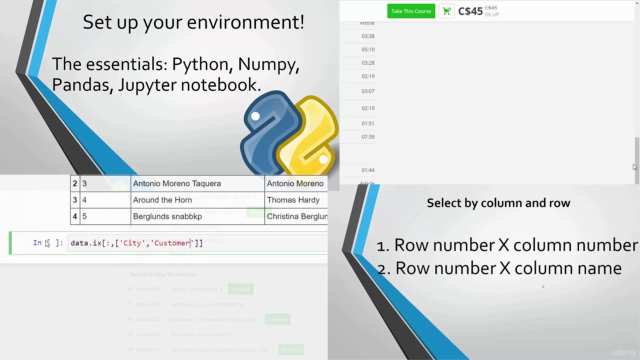
Task: Add course to cart via cart icon
Action: tap(446, 11)
